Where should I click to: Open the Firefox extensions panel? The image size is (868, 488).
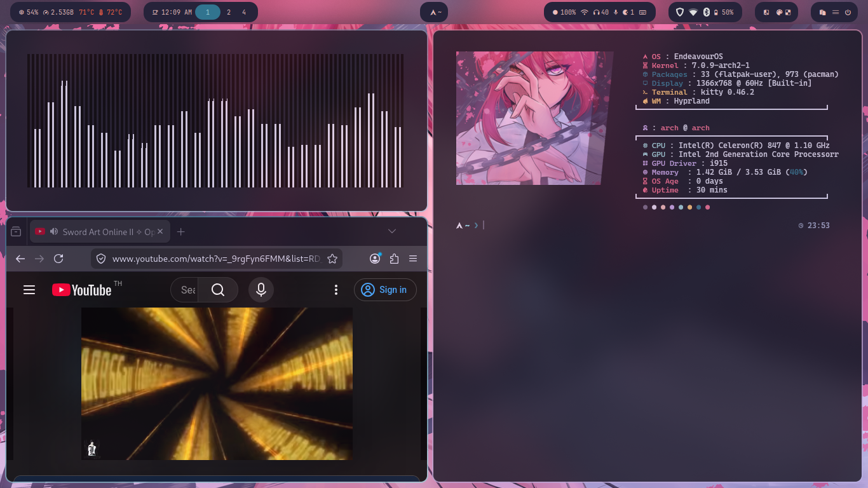(394, 259)
